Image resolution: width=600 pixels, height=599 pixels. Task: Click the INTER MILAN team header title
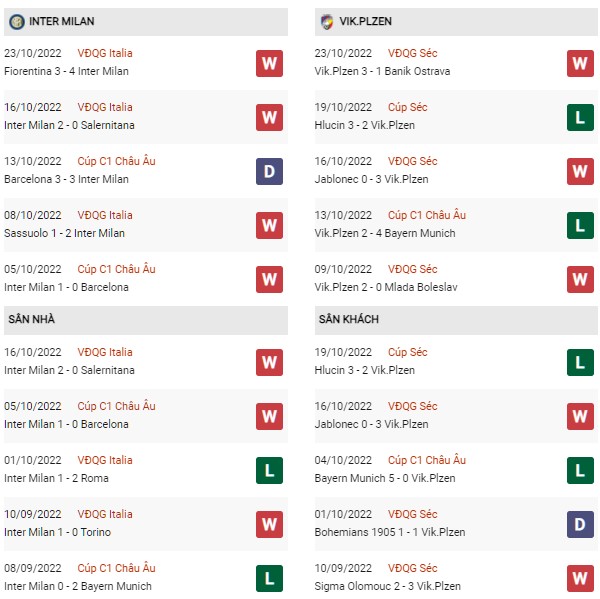pyautogui.click(x=62, y=21)
